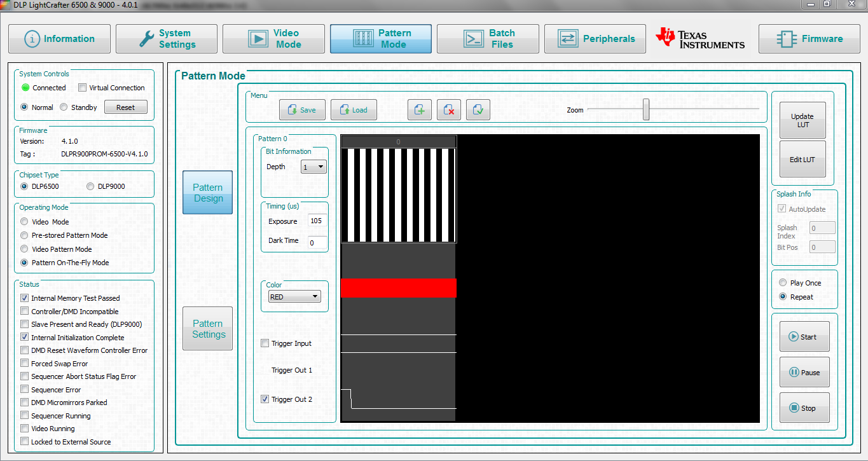The width and height of the screenshot is (868, 461).
Task: Open the Color dropdown showing RED
Action: pyautogui.click(x=294, y=297)
